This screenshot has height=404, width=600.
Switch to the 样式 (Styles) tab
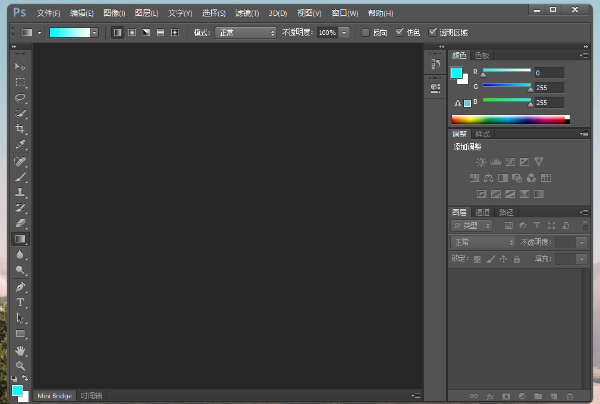[x=482, y=133]
